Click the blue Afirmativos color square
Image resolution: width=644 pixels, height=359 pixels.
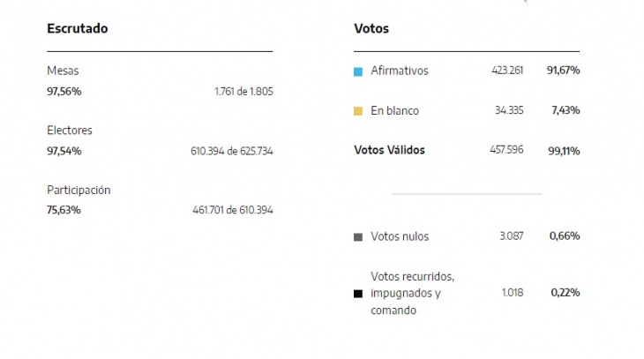[358, 71]
